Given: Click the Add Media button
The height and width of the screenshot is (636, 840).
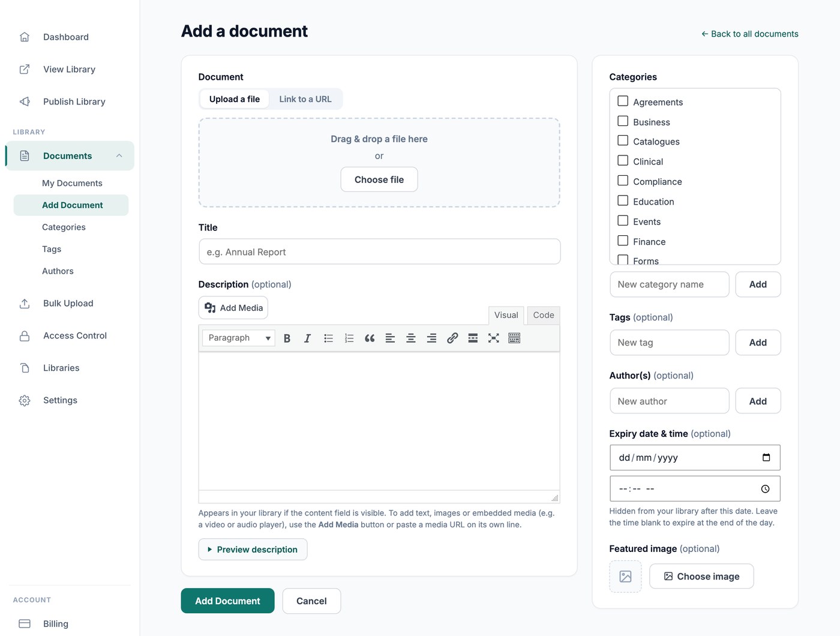Looking at the screenshot, I should (x=233, y=308).
